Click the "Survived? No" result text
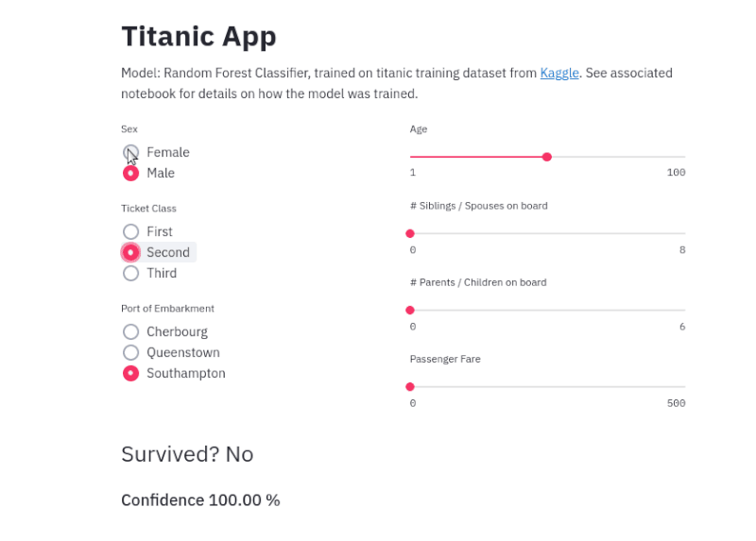Image resolution: width=756 pixels, height=541 pixels. tap(187, 454)
